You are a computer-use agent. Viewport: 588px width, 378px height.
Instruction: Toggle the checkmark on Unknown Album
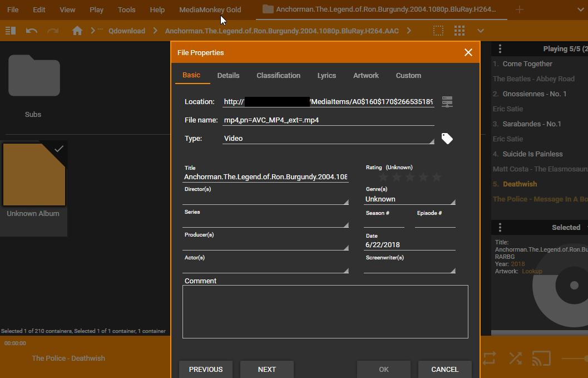click(59, 149)
